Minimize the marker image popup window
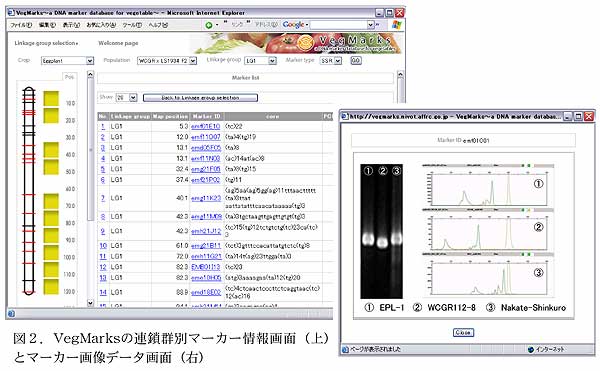The width and height of the screenshot is (600, 371). (x=568, y=116)
